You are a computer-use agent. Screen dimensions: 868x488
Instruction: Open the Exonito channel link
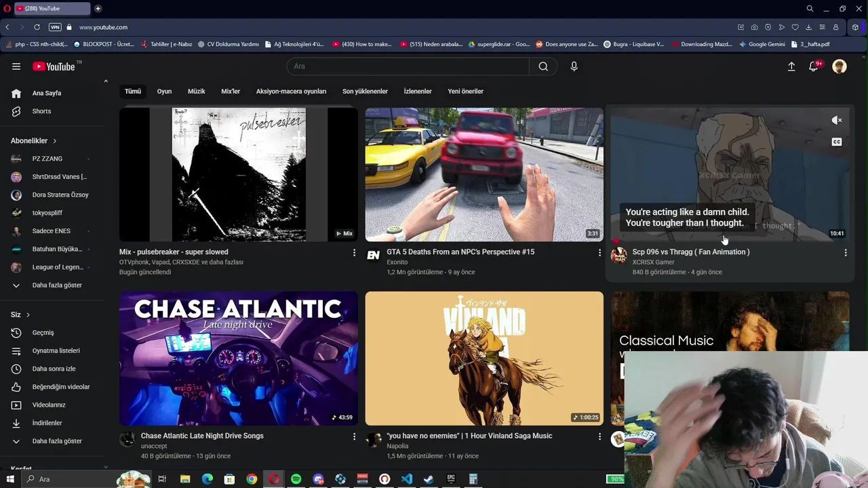(397, 262)
